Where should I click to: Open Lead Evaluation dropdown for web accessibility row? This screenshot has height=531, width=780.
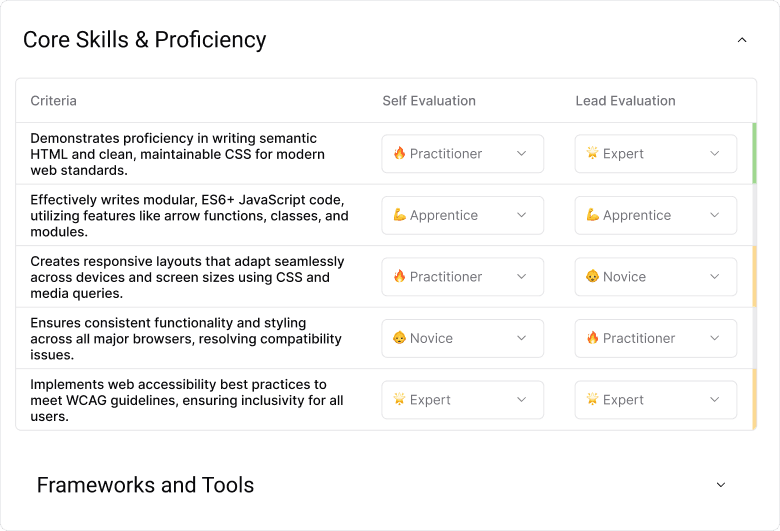point(655,400)
